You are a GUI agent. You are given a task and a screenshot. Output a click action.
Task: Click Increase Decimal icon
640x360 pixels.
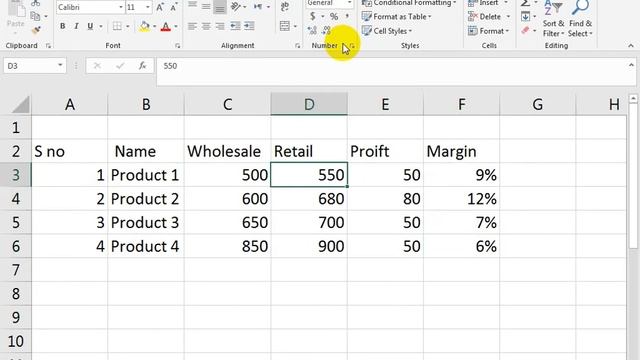pos(312,30)
